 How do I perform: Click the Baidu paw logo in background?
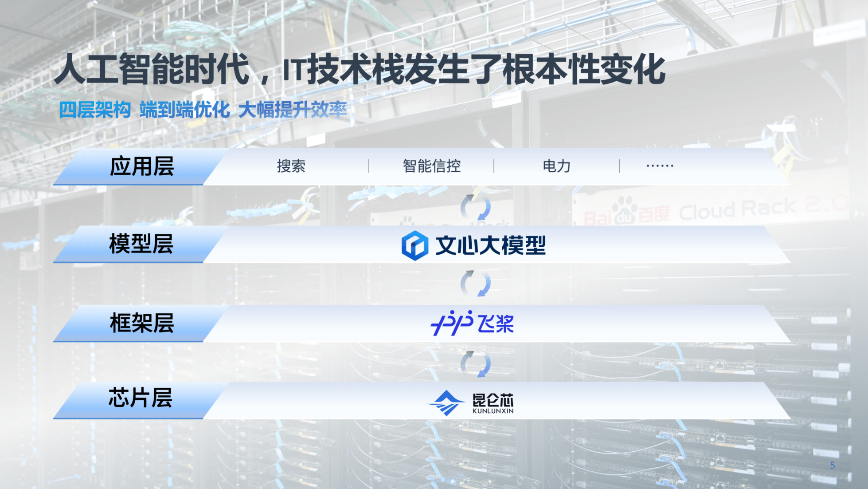[625, 210]
